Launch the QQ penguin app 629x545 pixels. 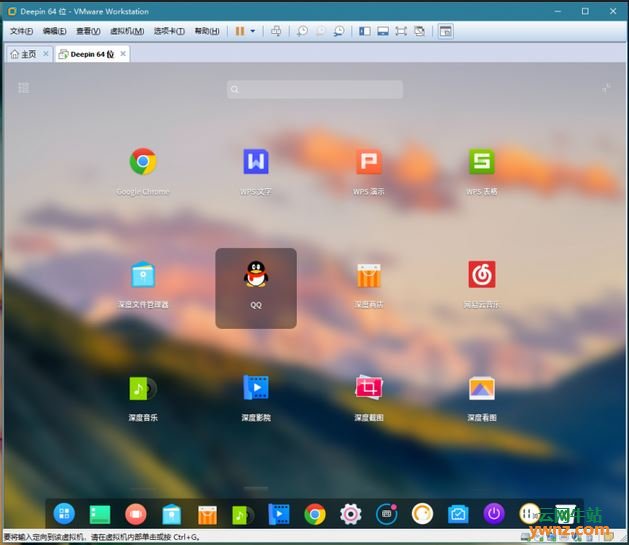point(256,275)
